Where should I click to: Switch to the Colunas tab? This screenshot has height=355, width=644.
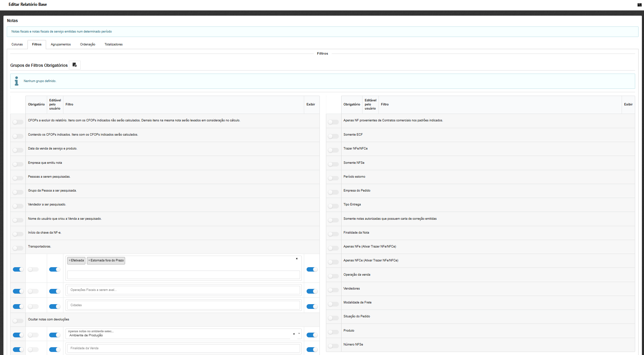pos(17,44)
